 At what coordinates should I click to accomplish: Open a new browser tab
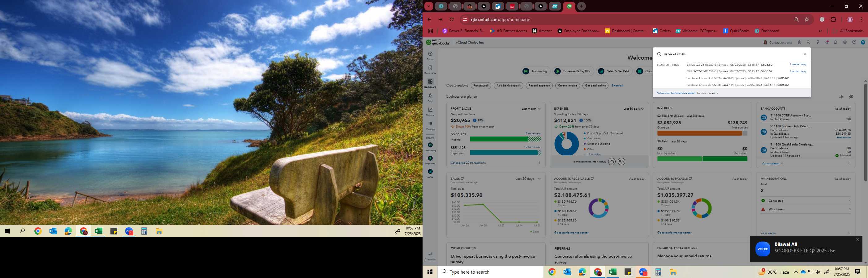pos(581,6)
